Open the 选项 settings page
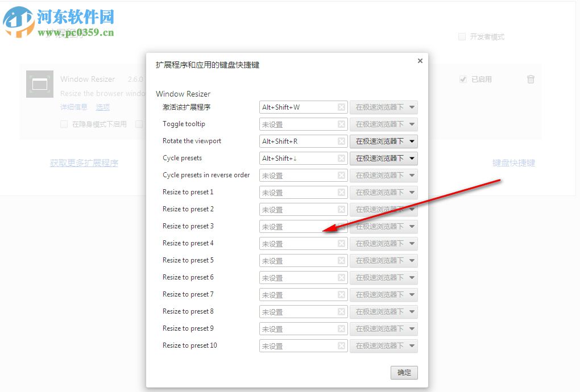Screen dimensions: 580x392 [x=102, y=107]
